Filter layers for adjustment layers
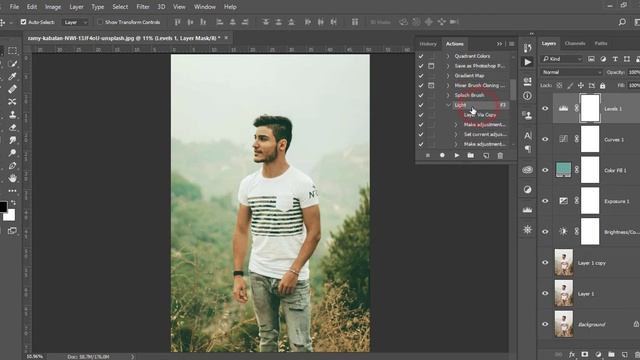 603,59
